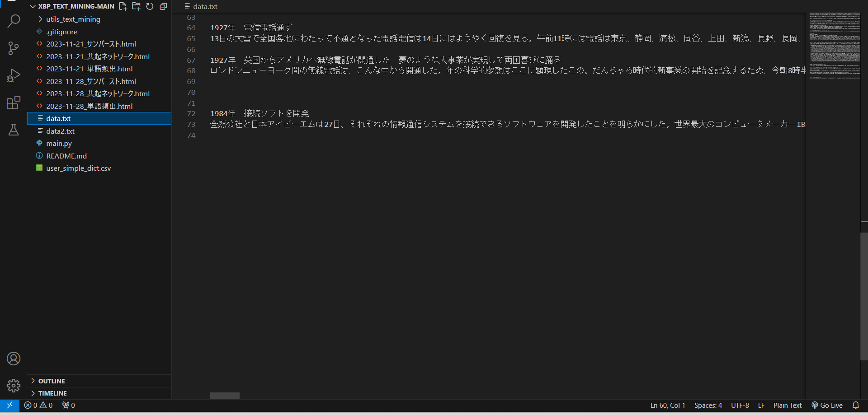Click the New Folder icon in explorer header
Image resolution: width=868 pixels, height=415 pixels.
click(136, 6)
